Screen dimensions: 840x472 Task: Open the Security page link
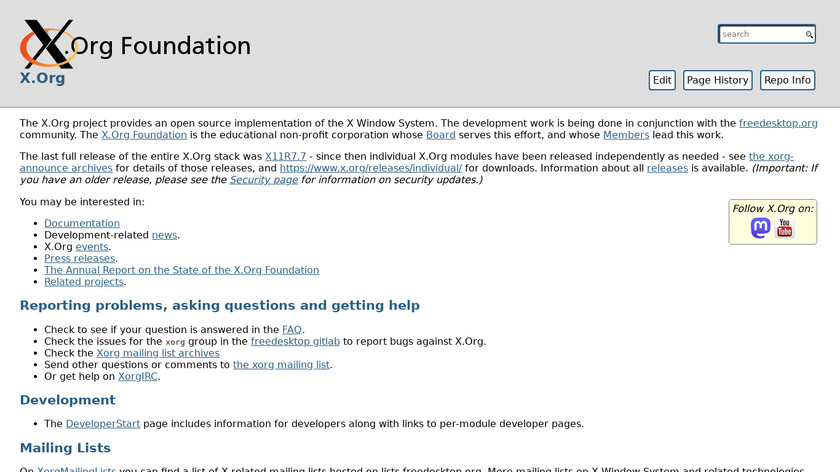tap(264, 180)
